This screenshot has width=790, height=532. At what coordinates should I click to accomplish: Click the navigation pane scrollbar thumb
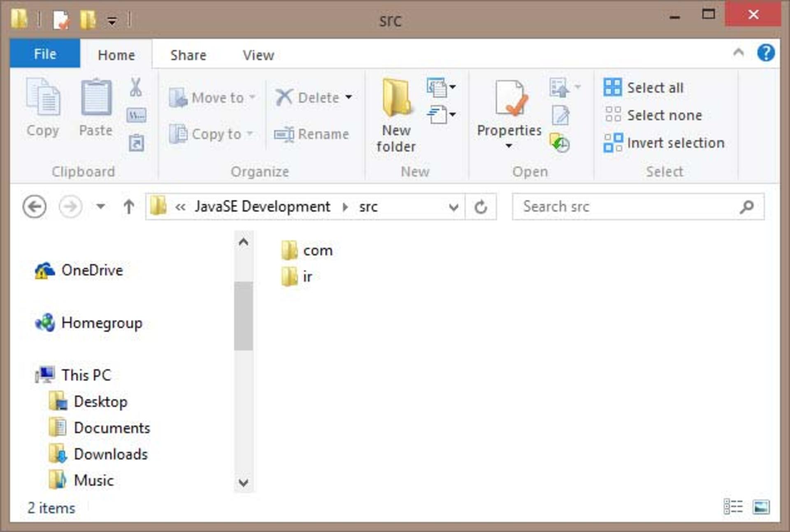click(244, 316)
